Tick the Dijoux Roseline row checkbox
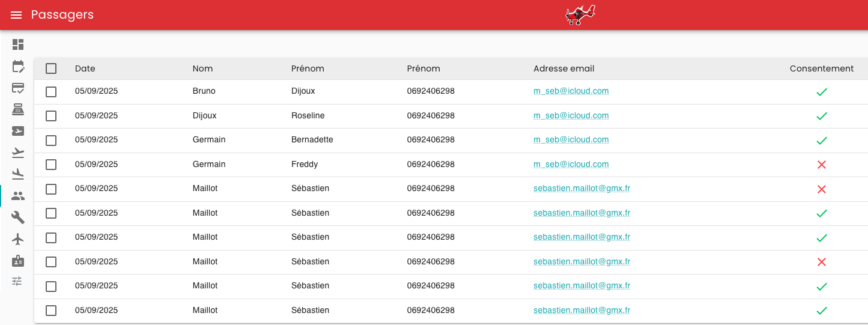The height and width of the screenshot is (325, 868). tap(51, 116)
